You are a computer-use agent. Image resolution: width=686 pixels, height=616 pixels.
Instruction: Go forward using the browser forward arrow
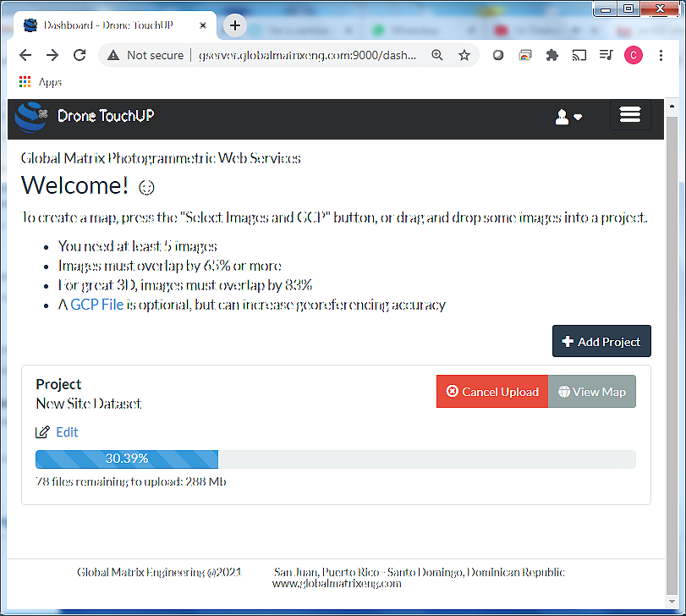[x=52, y=55]
